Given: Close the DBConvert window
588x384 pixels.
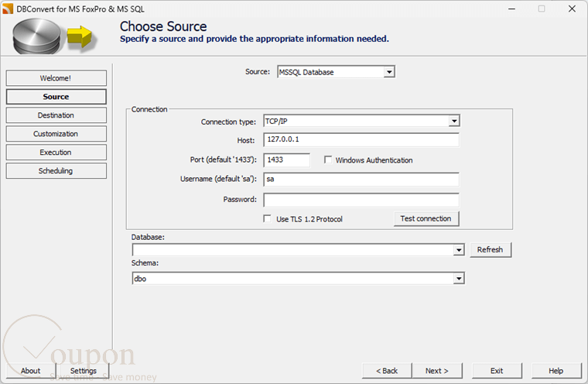Looking at the screenshot, I should coord(572,9).
